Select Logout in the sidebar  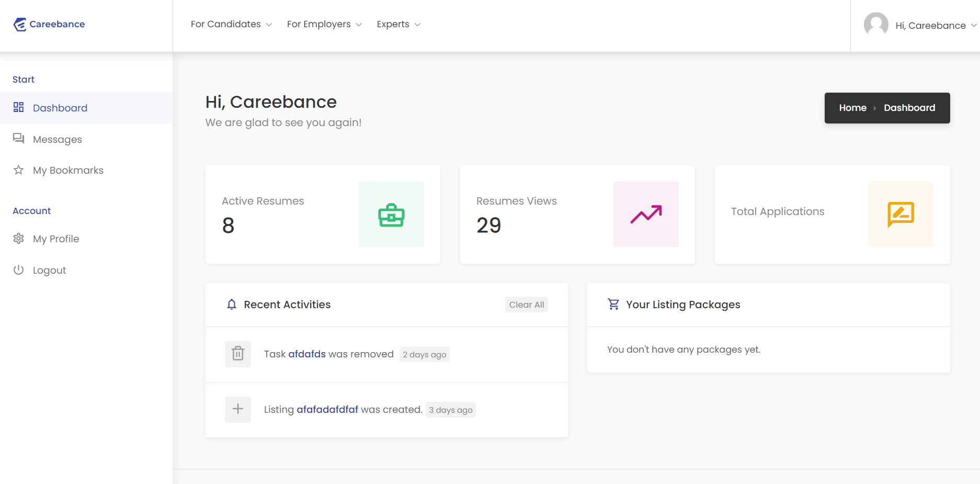[x=49, y=271]
